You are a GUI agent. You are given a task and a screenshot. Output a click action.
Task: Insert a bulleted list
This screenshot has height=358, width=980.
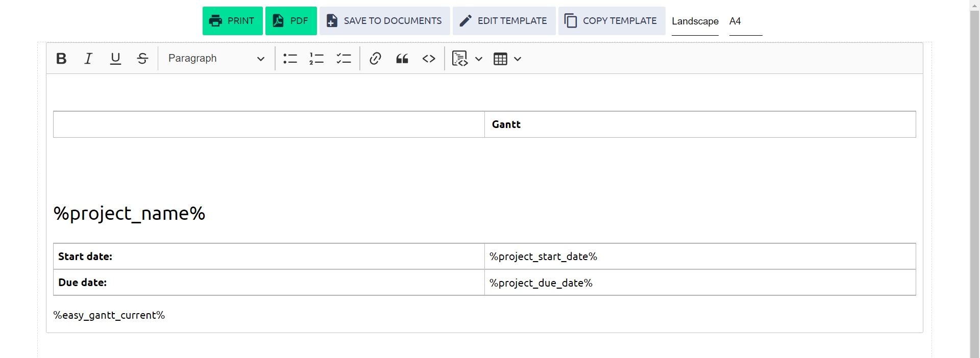click(x=290, y=59)
